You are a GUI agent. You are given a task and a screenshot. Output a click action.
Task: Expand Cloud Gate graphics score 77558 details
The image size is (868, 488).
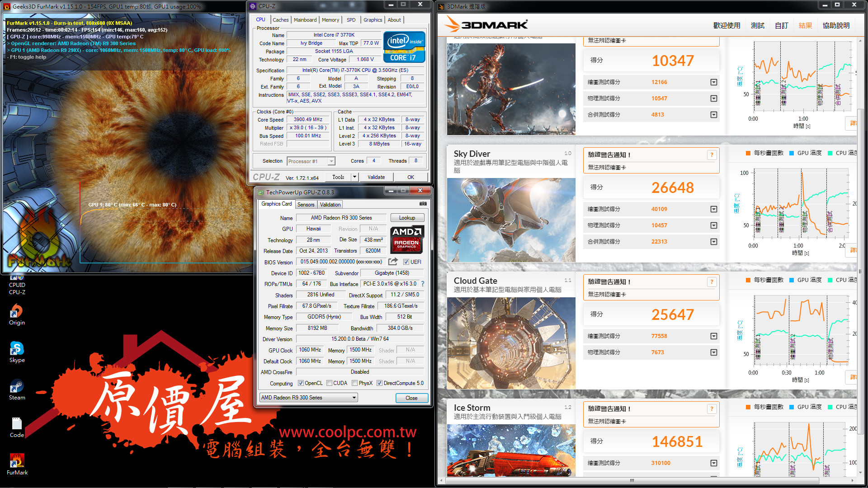(714, 336)
